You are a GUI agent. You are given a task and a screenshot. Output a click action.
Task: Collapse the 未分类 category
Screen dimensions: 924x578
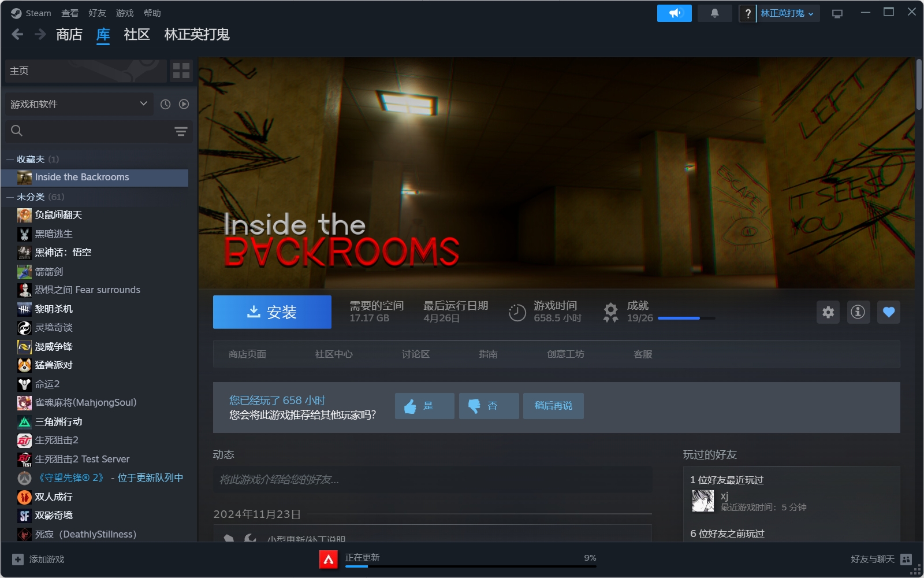pyautogui.click(x=10, y=197)
